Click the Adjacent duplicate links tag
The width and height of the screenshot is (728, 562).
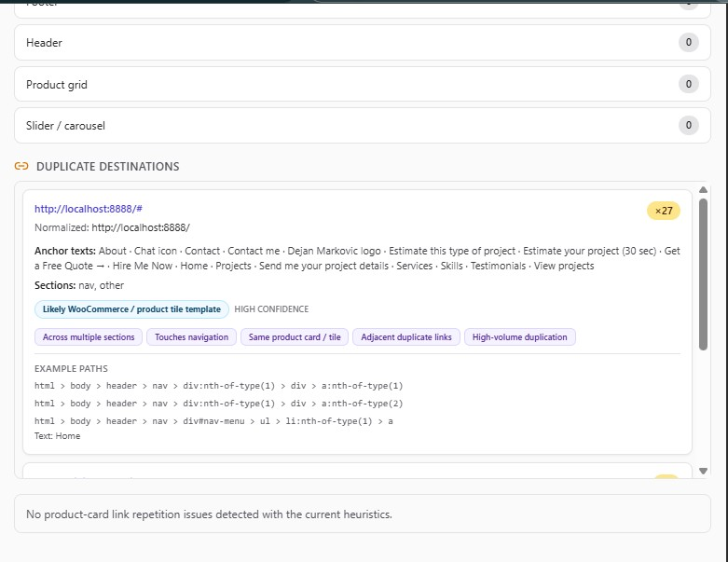coord(405,337)
